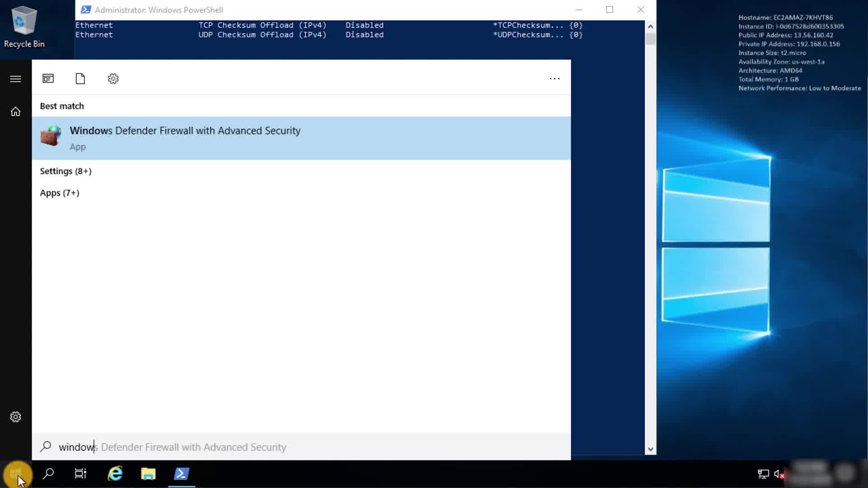Expand the hamburger menu in search sidebar

click(x=15, y=79)
